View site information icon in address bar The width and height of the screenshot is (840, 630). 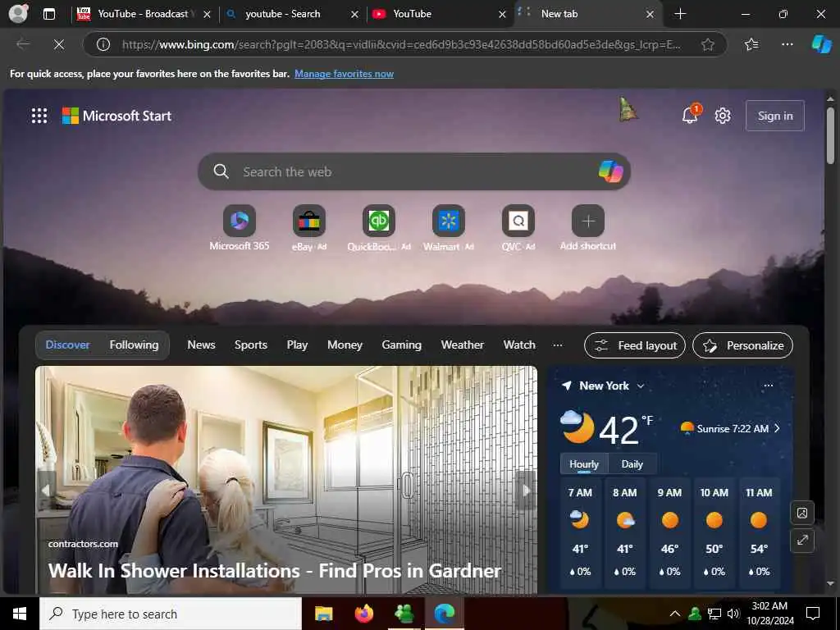pyautogui.click(x=103, y=44)
